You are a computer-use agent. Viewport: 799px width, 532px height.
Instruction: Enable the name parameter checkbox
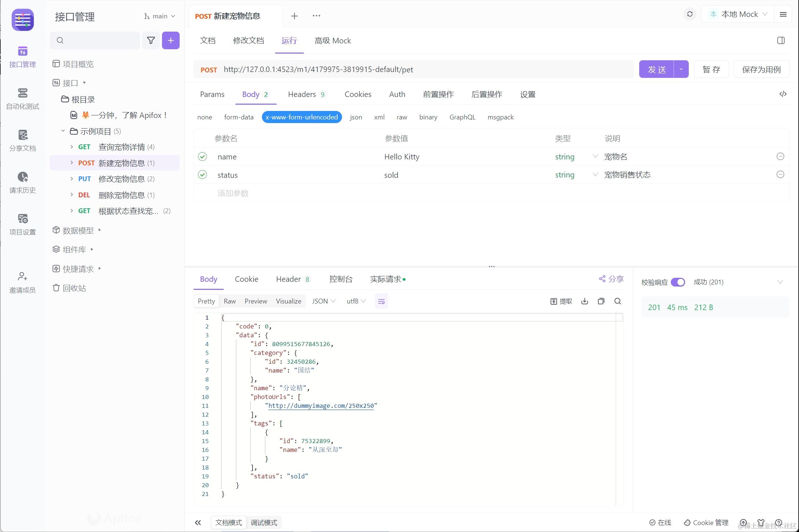pos(202,156)
